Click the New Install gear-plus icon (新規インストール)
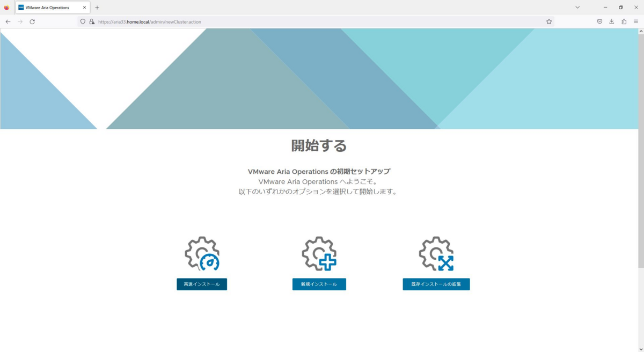 (319, 253)
